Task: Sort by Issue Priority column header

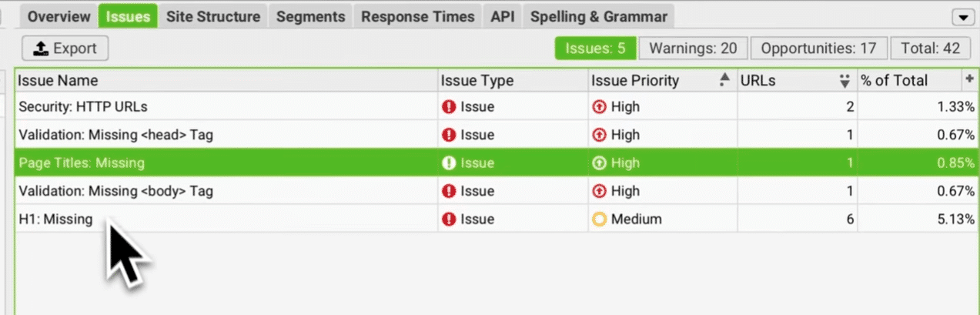Action: pyautogui.click(x=635, y=80)
